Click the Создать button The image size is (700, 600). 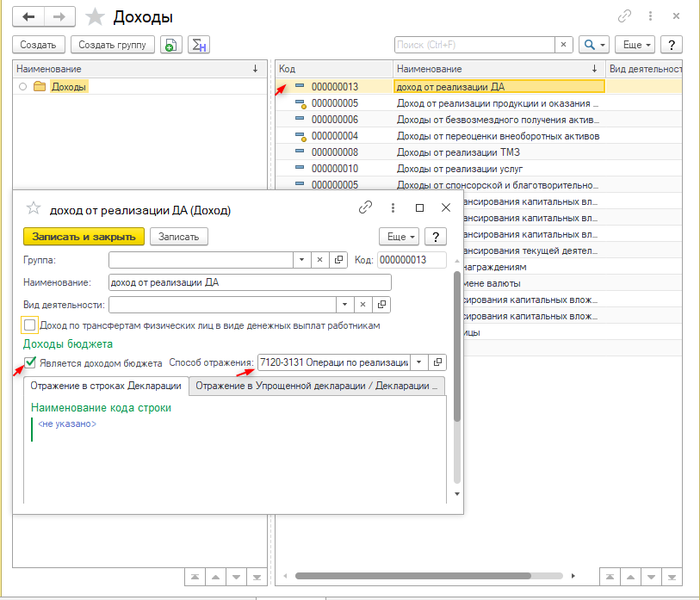pyautogui.click(x=39, y=45)
